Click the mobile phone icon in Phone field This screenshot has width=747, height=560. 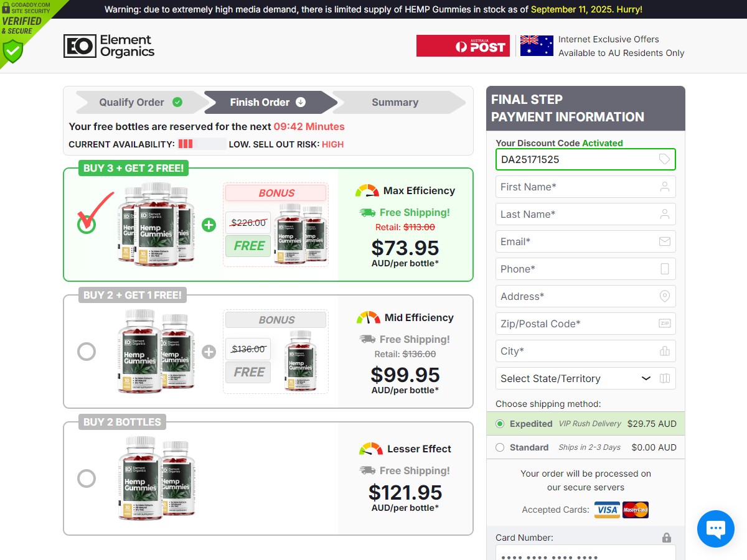(665, 269)
